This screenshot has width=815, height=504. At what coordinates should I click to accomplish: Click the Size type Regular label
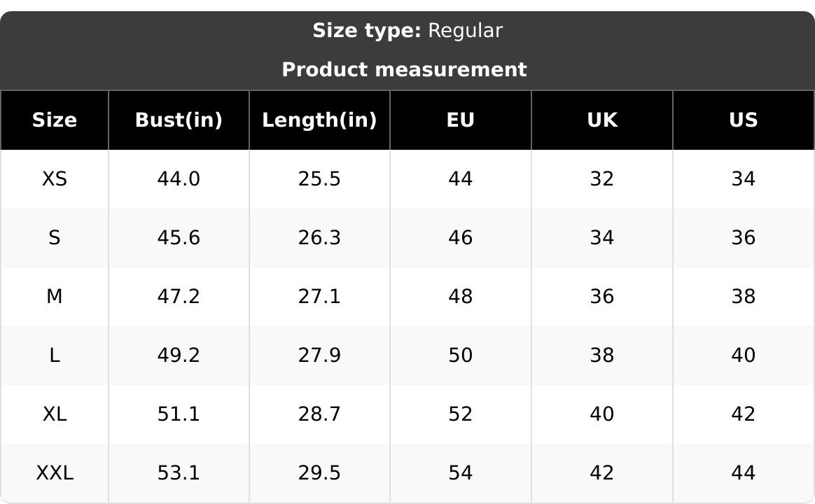tap(407, 31)
